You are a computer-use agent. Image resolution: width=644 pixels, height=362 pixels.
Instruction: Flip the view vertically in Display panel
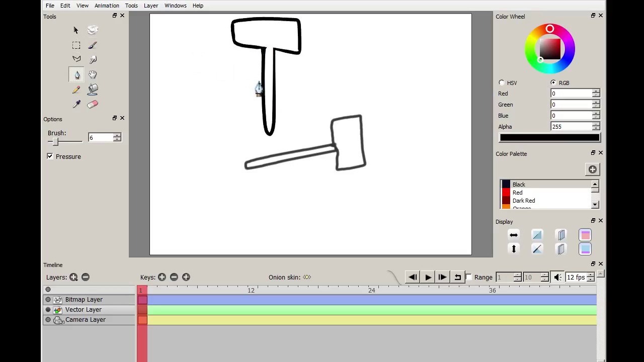point(514,249)
